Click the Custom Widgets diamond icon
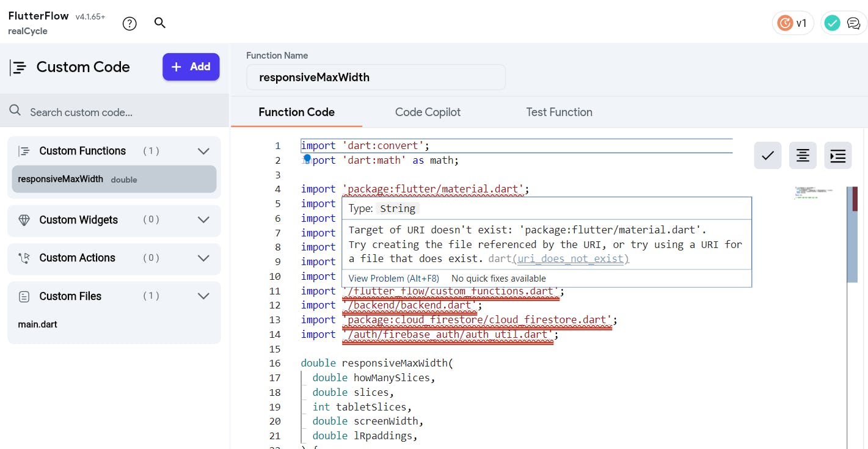This screenshot has height=449, width=868. pyautogui.click(x=24, y=220)
